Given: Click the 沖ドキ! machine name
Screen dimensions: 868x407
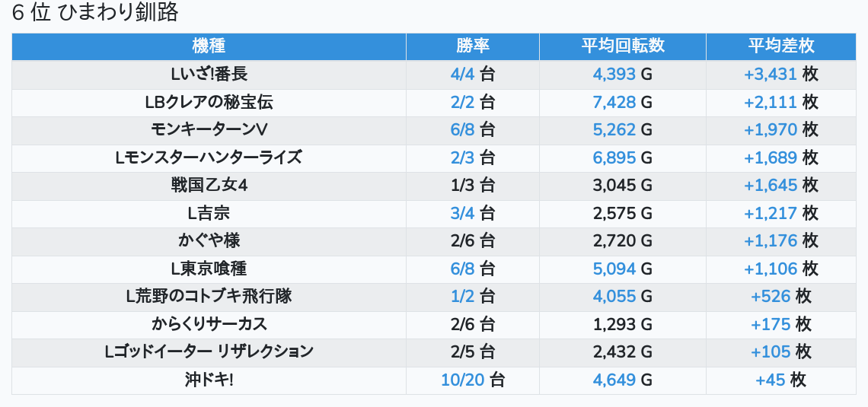Looking at the screenshot, I should pyautogui.click(x=209, y=380).
